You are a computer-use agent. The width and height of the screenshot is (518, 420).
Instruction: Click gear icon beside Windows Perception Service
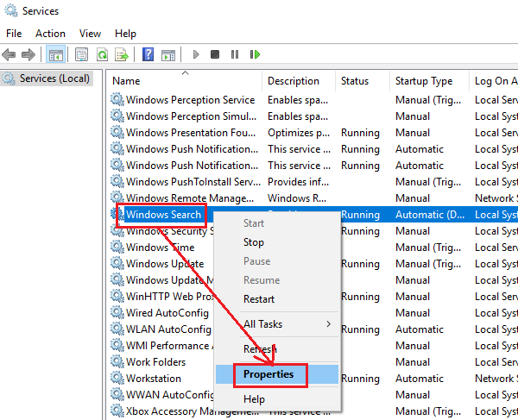click(x=117, y=99)
